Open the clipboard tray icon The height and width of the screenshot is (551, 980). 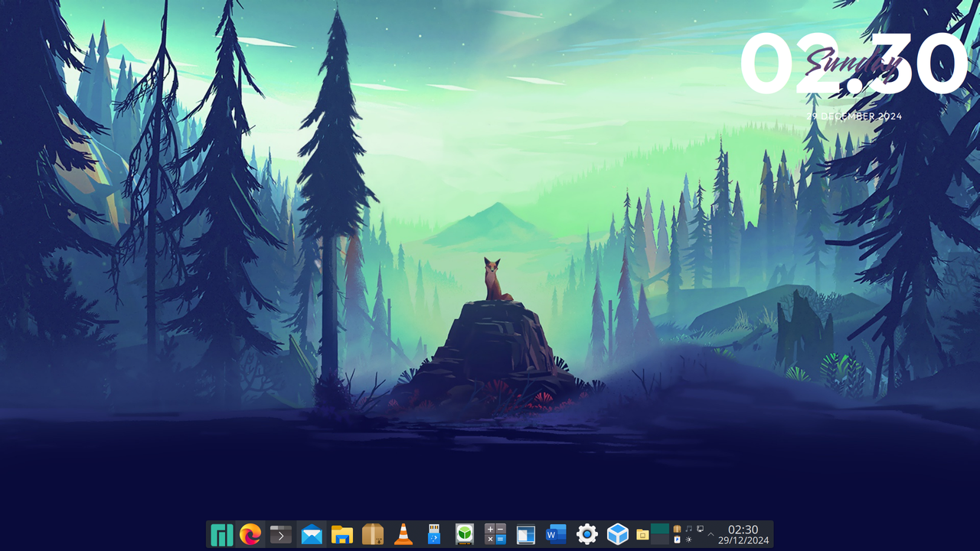click(677, 540)
